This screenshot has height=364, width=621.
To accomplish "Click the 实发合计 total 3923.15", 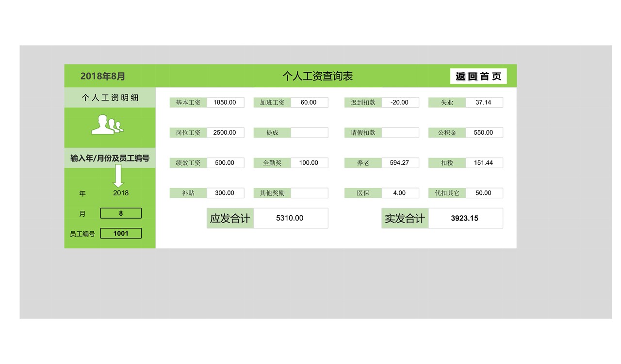I will [465, 218].
